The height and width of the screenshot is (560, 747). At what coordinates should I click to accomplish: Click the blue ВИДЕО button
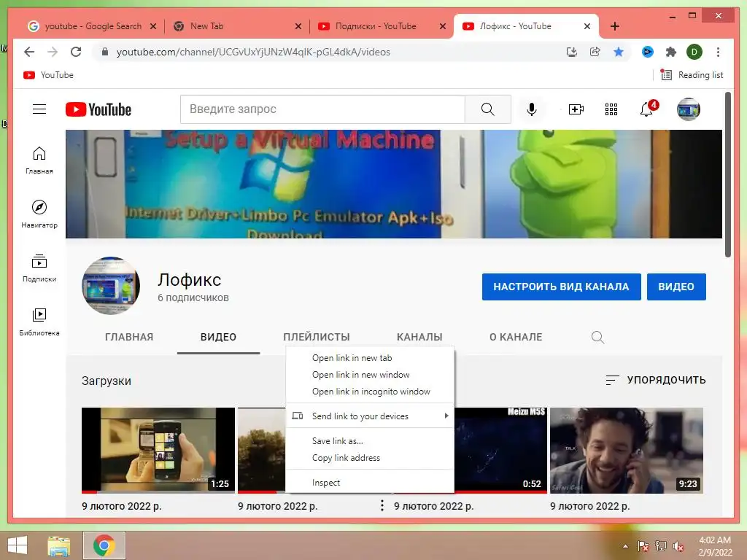tap(676, 287)
